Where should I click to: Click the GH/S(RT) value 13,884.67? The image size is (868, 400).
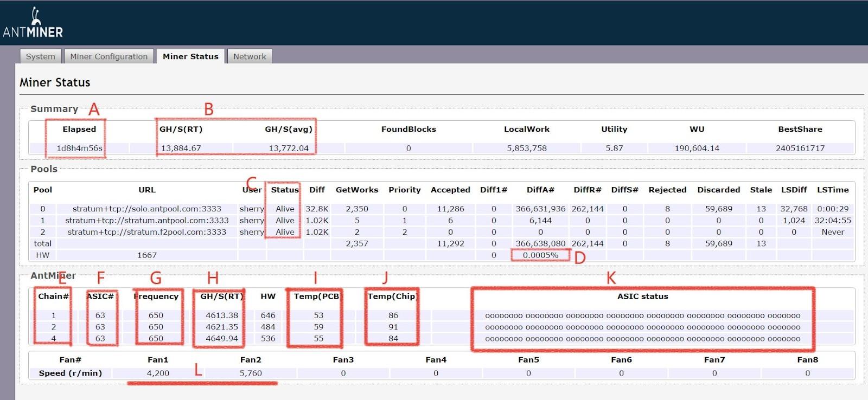click(181, 148)
